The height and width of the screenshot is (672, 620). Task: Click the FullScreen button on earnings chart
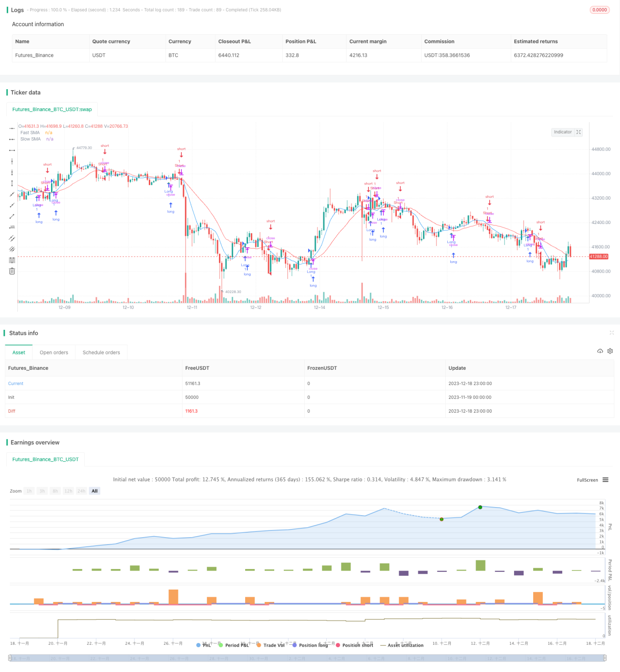pyautogui.click(x=587, y=480)
